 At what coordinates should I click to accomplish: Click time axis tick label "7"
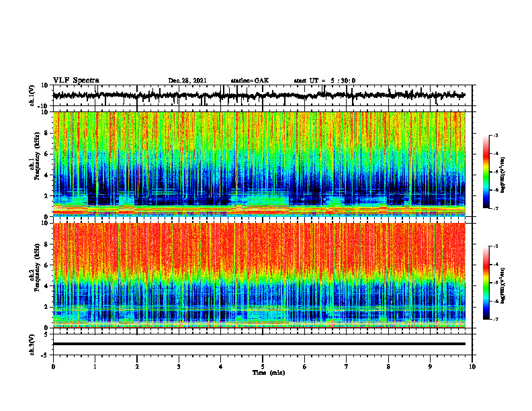347,367
